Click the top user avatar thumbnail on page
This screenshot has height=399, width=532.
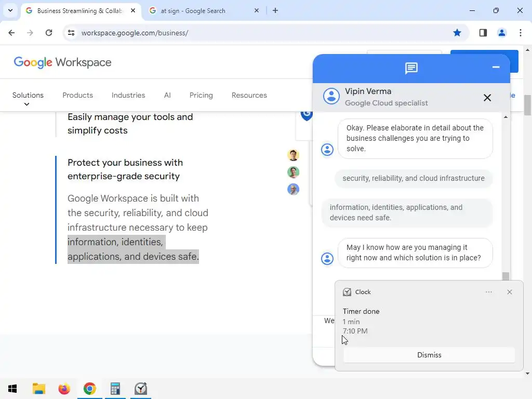(293, 155)
